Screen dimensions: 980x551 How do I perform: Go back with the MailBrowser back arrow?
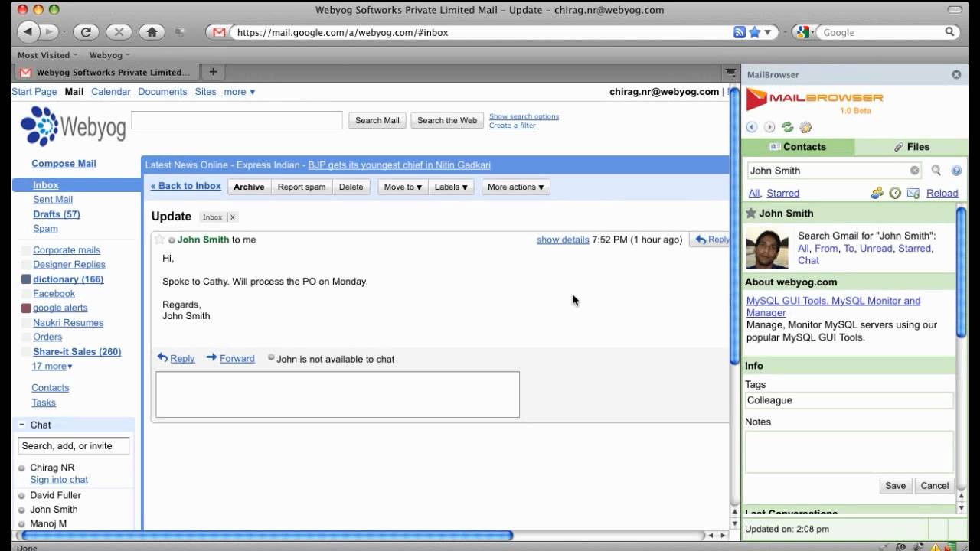point(752,127)
